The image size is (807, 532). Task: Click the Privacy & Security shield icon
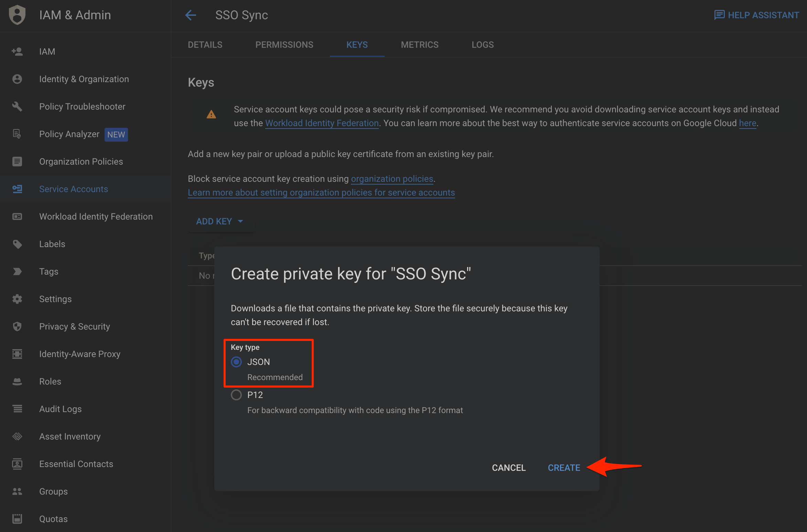[17, 326]
